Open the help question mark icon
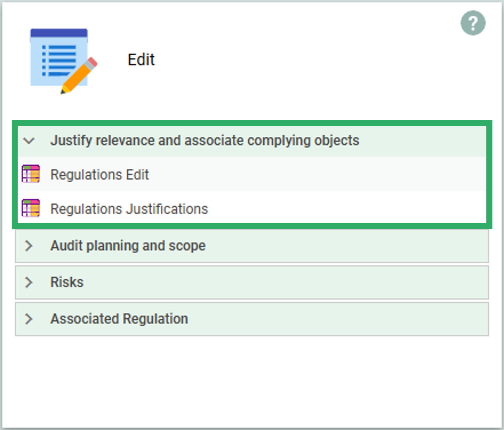The height and width of the screenshot is (430, 504). 473,23
